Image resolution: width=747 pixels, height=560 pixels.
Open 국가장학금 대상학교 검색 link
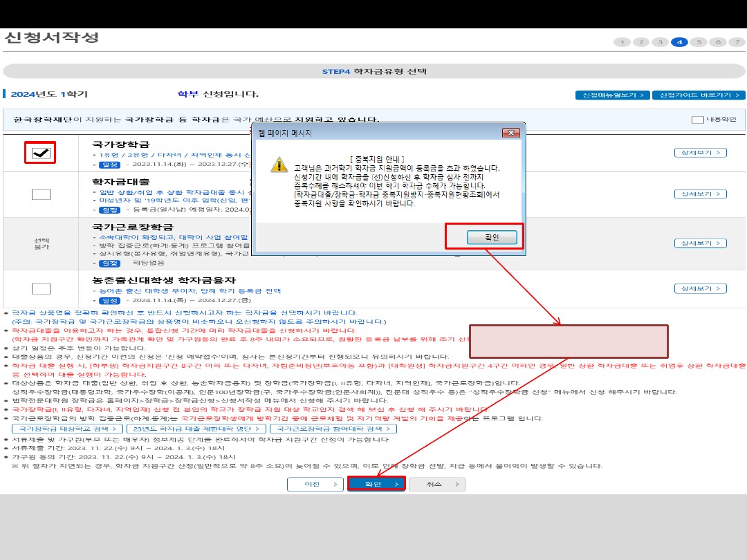point(66,429)
